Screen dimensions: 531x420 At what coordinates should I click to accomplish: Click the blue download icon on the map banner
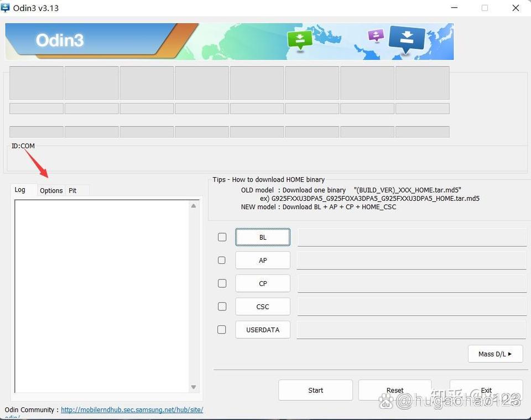coord(407,40)
